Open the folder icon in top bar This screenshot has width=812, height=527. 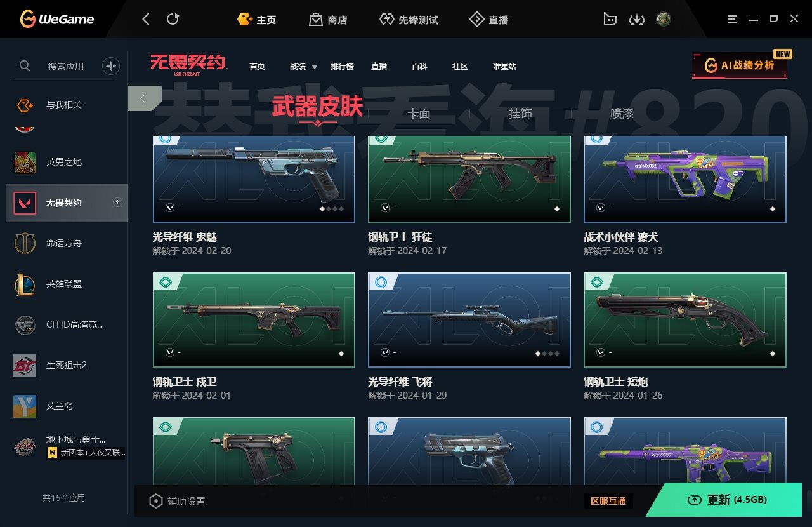(x=609, y=20)
